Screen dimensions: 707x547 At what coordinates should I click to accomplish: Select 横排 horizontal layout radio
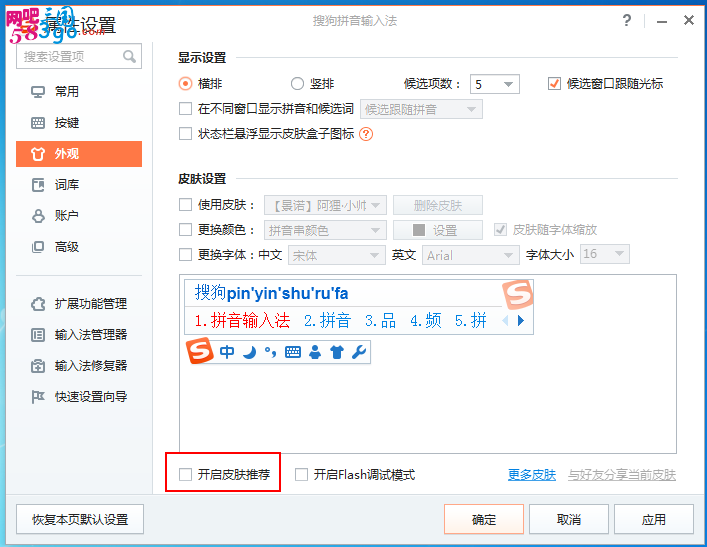185,84
